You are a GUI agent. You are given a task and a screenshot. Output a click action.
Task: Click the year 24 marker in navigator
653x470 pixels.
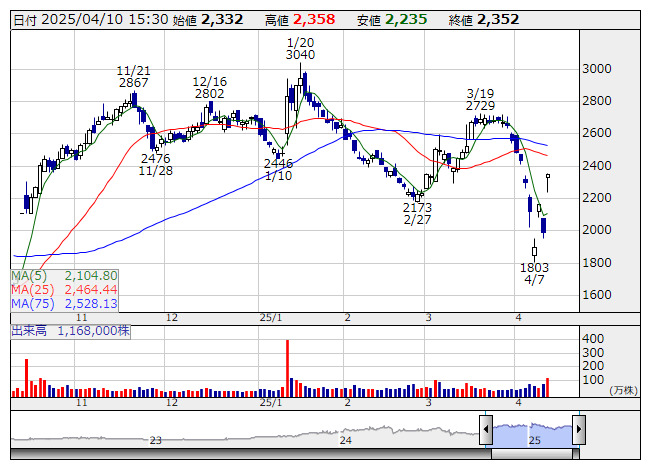[345, 440]
